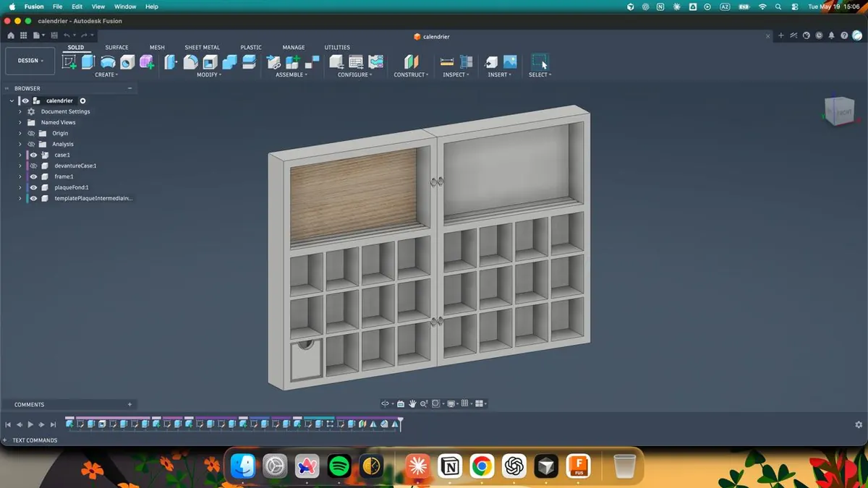Switch to the UTILITIES tab
The width and height of the screenshot is (868, 488).
pyautogui.click(x=337, y=48)
